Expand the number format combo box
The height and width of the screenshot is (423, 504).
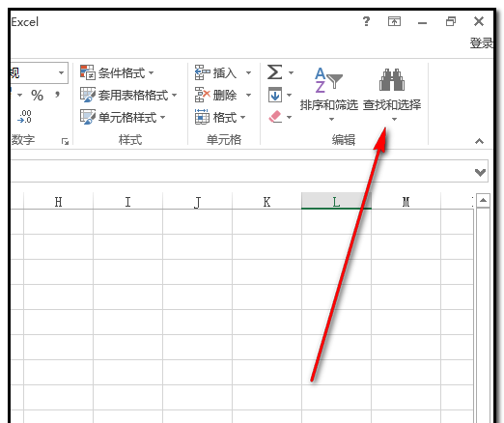coord(61,73)
